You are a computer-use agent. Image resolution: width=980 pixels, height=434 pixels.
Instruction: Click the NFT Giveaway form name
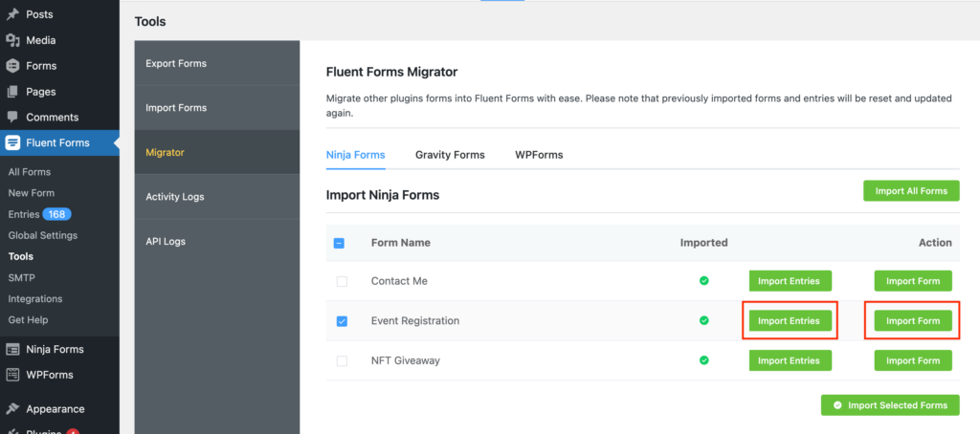click(x=406, y=360)
